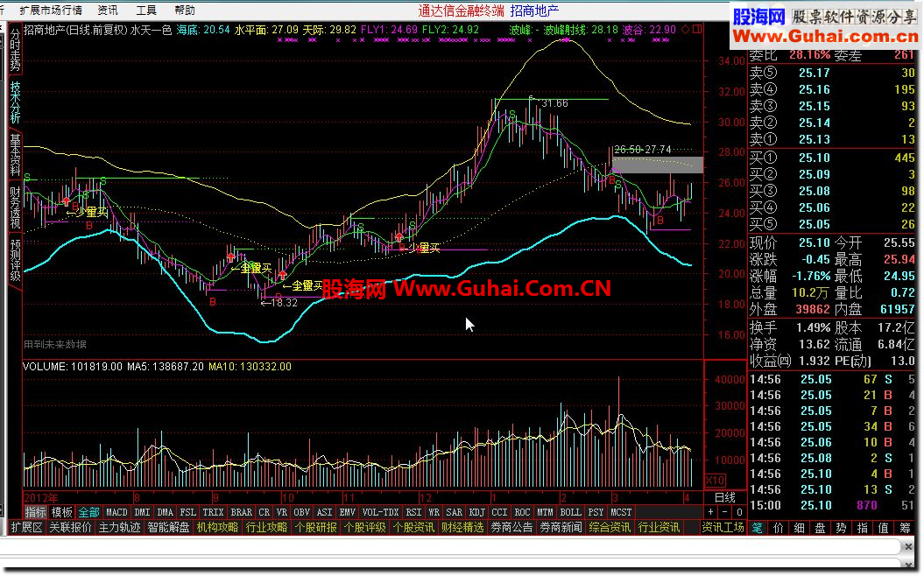The width and height of the screenshot is (924, 576).
Task: Open the 基本资料 side tab
Action: (x=15, y=156)
